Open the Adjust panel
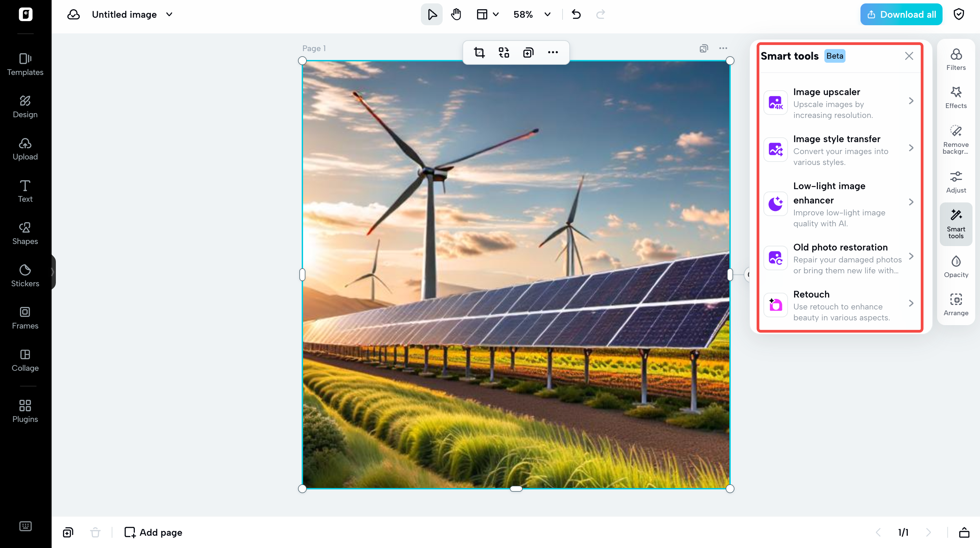This screenshot has width=980, height=548. (x=955, y=182)
